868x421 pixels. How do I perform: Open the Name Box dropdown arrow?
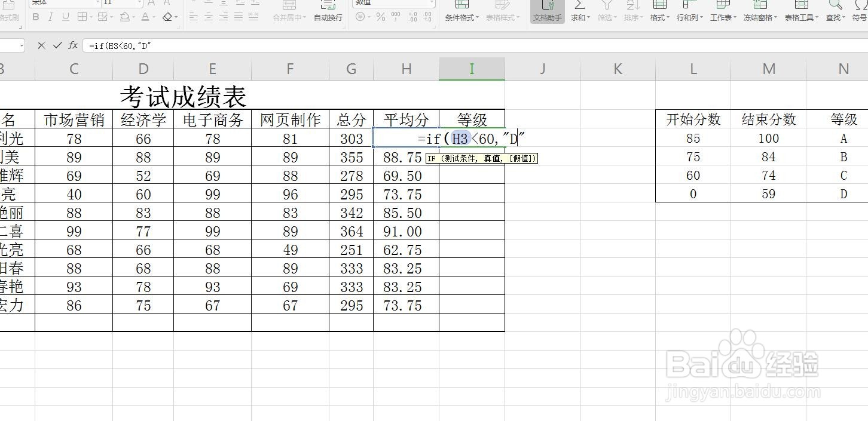[x=22, y=45]
